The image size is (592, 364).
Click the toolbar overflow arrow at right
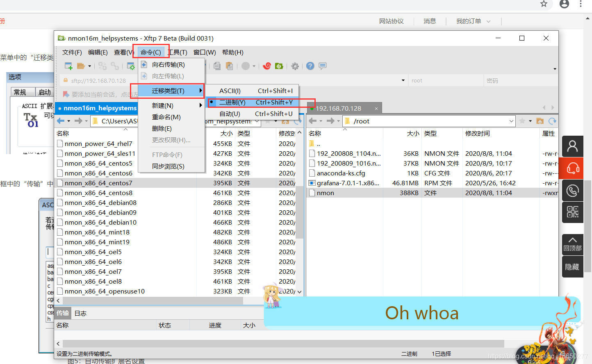coord(555,69)
